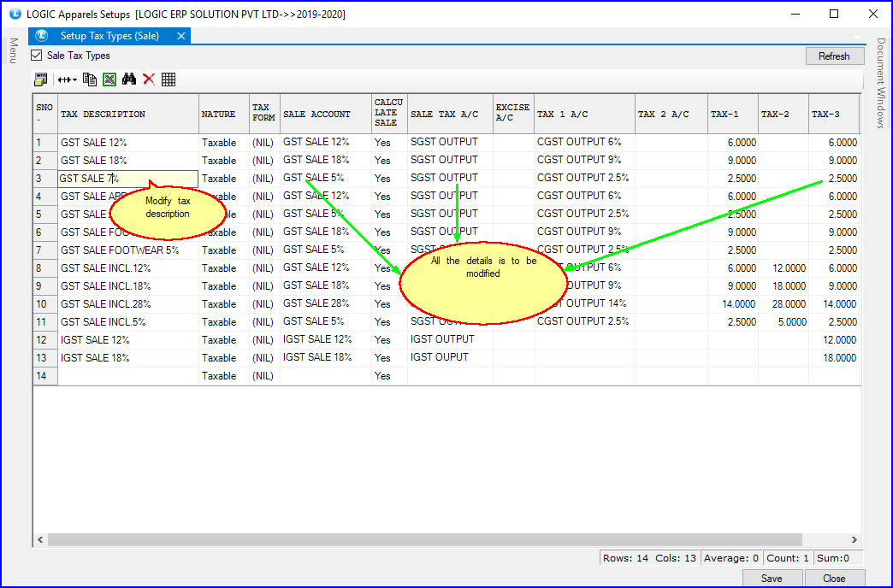
Task: Select the GST SALE INCL.28% cell
Action: point(128,304)
